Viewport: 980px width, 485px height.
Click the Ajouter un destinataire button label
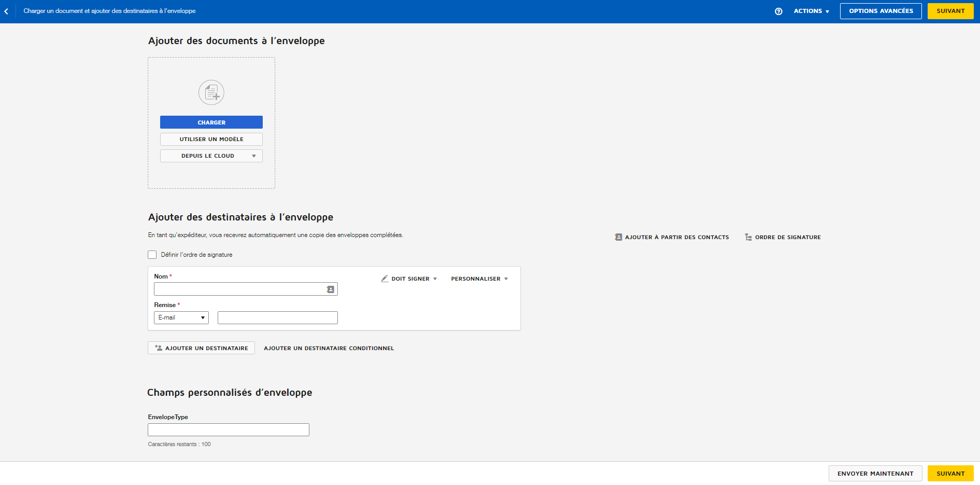[207, 348]
